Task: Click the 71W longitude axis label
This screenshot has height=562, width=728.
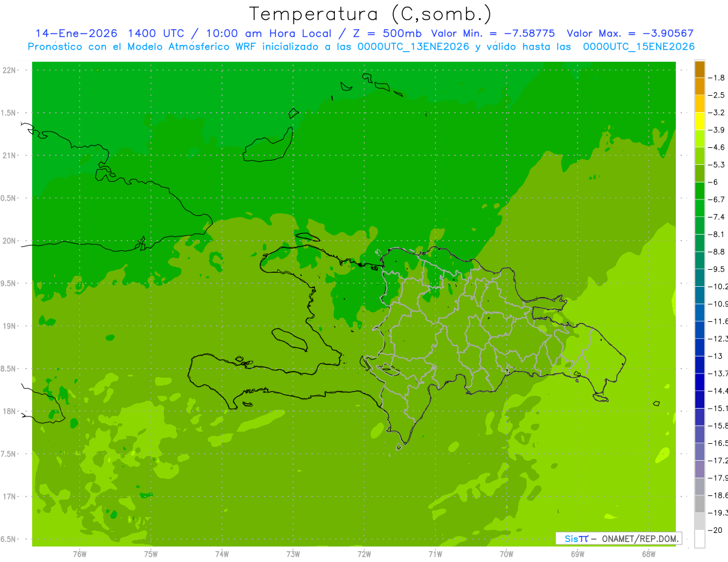Action: (435, 554)
